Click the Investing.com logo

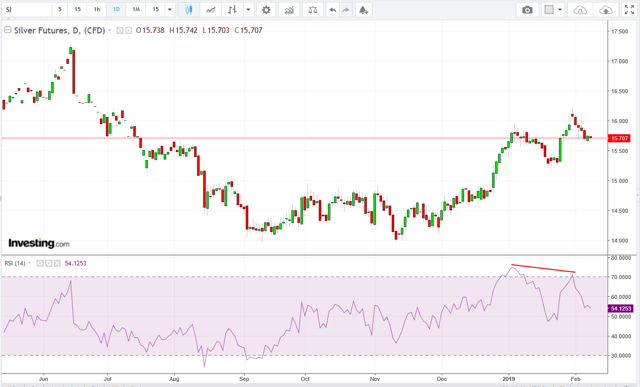pos(39,243)
